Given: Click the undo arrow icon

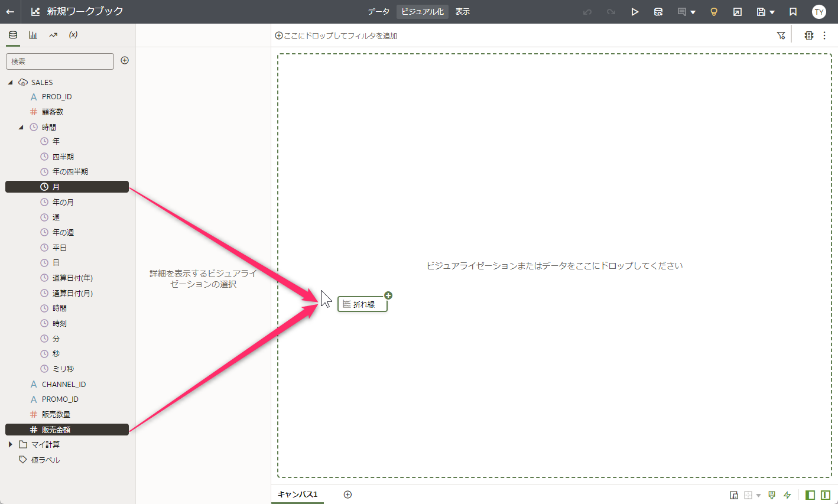Looking at the screenshot, I should [587, 12].
